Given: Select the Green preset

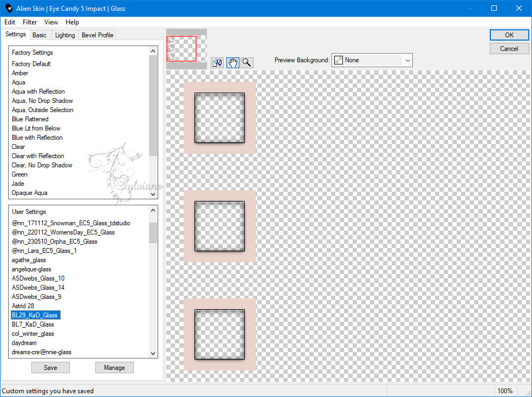Looking at the screenshot, I should pos(20,174).
